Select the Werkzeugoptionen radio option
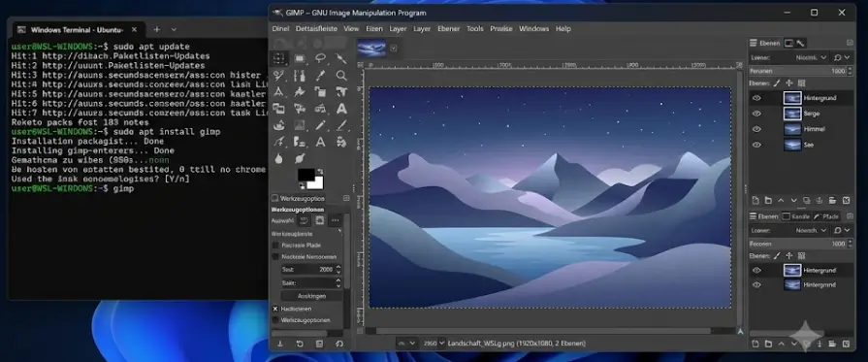 (275, 320)
